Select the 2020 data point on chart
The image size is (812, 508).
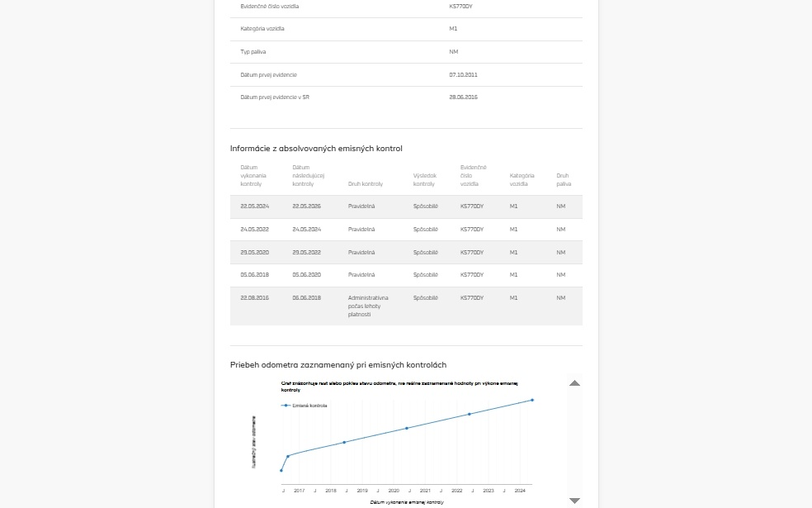tap(407, 428)
